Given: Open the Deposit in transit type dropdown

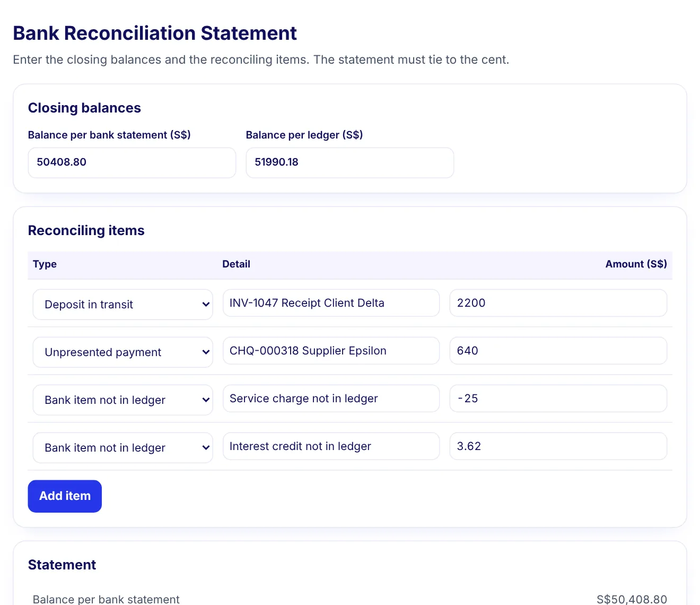Looking at the screenshot, I should [x=122, y=304].
